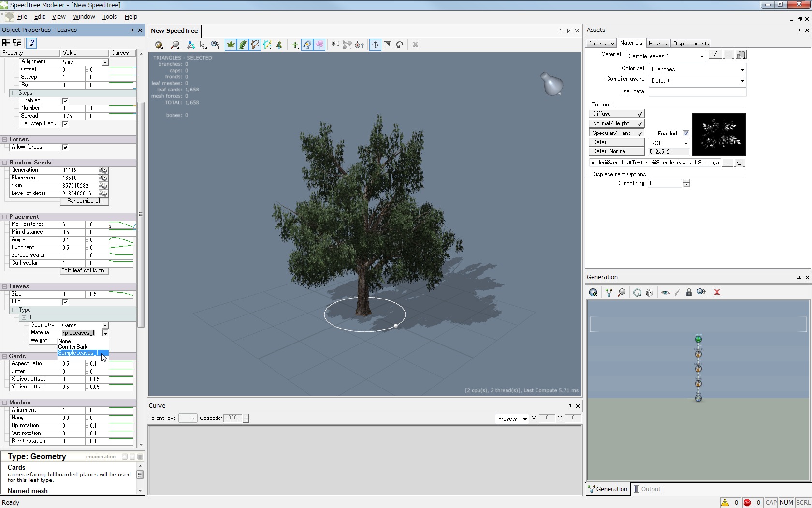Select the four-arrow move tool icon
812x508 pixels.
click(x=375, y=45)
